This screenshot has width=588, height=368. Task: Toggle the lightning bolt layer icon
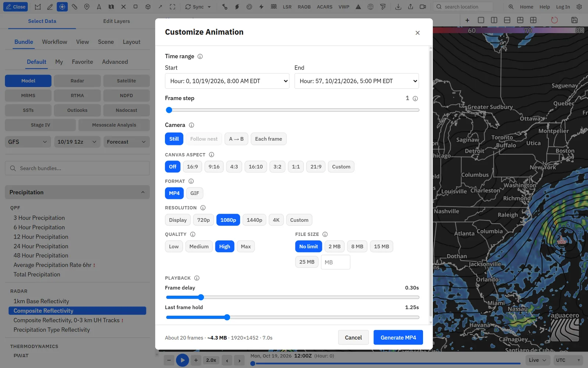click(x=261, y=7)
